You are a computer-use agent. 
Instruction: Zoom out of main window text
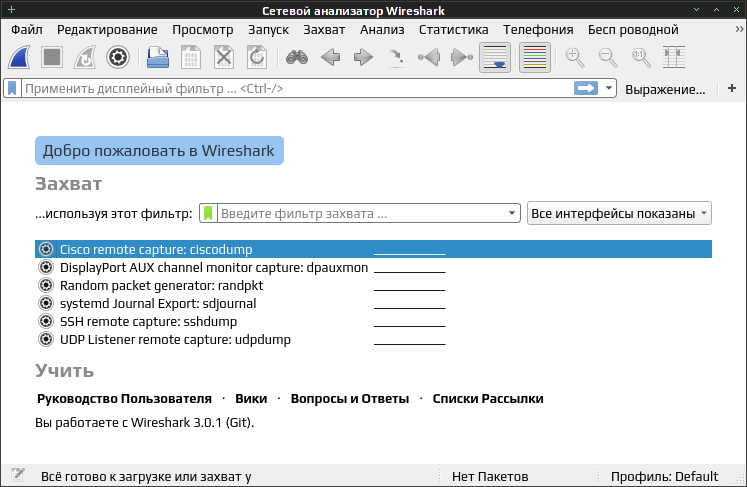tap(608, 58)
